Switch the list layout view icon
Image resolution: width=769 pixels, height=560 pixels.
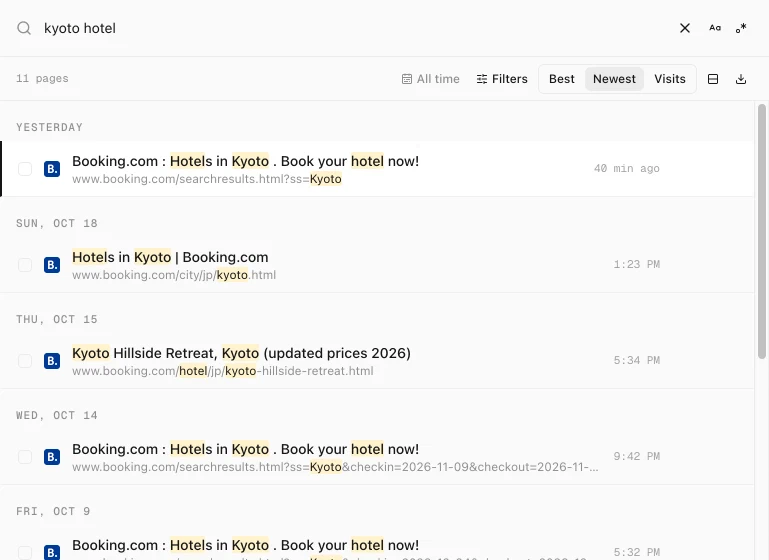(x=713, y=79)
